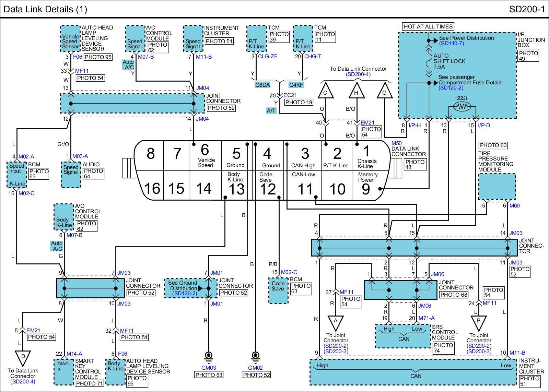Follow the SD130-2 ground distribution link
549x392 pixels.
pos(185,294)
